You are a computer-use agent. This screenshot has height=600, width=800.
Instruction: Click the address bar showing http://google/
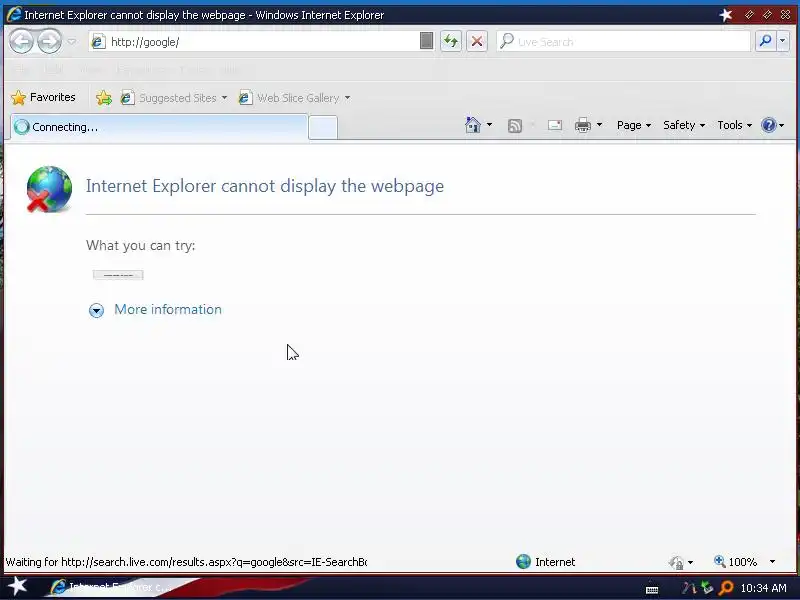[261, 42]
